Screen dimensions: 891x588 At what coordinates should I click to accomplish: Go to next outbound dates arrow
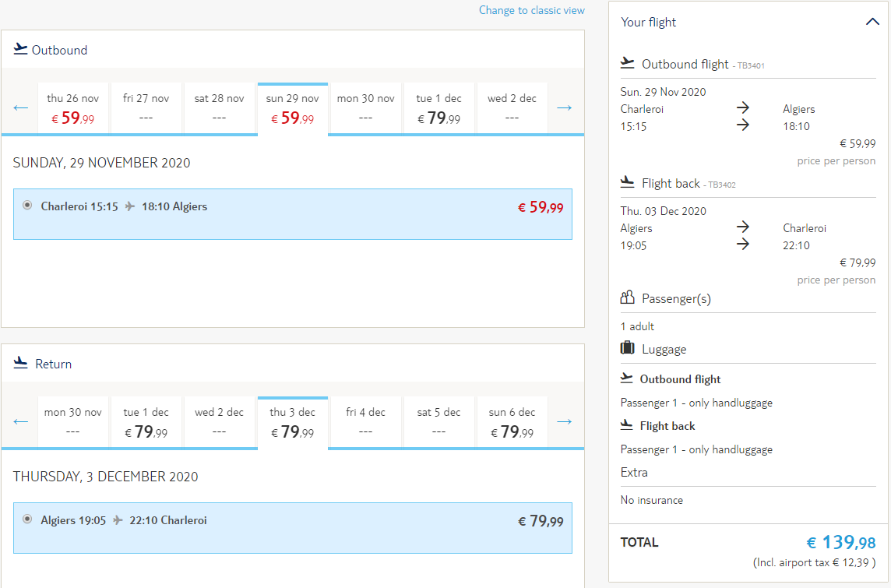pos(564,108)
